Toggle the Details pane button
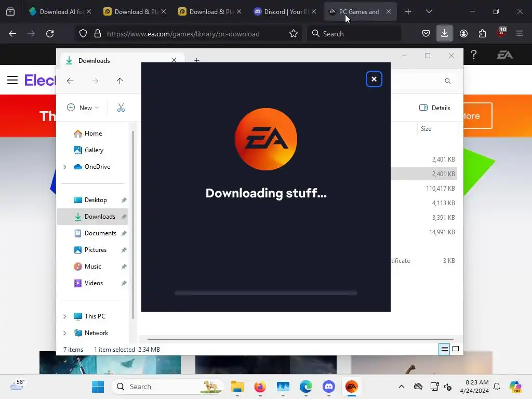Screen dimensions: 532x399 (435, 108)
